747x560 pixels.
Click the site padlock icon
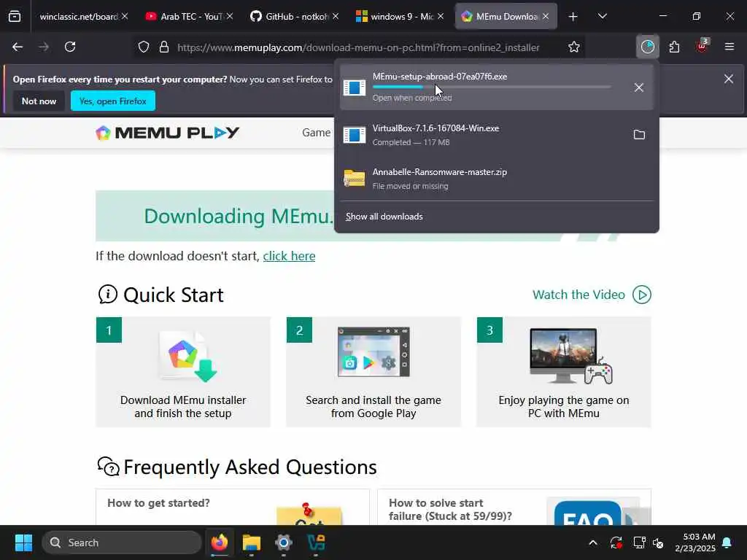point(164,47)
